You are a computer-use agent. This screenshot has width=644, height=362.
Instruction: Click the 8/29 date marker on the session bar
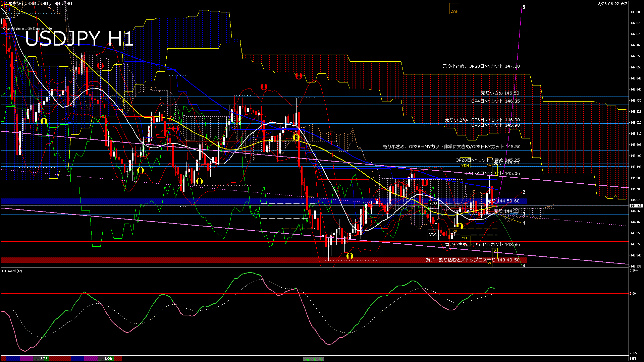point(108,359)
